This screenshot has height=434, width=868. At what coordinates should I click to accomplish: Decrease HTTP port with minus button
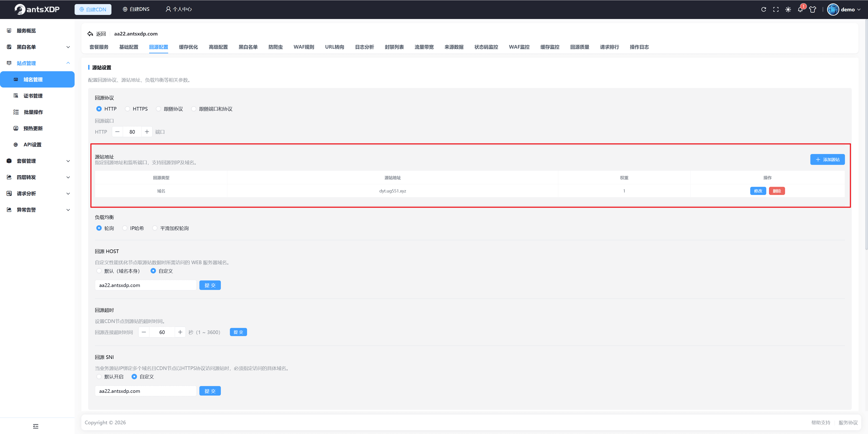point(117,132)
